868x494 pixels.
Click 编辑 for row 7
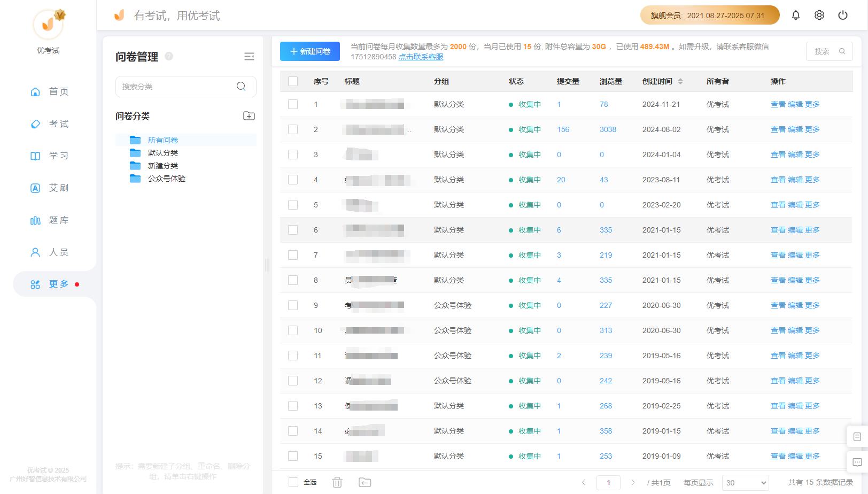click(795, 255)
